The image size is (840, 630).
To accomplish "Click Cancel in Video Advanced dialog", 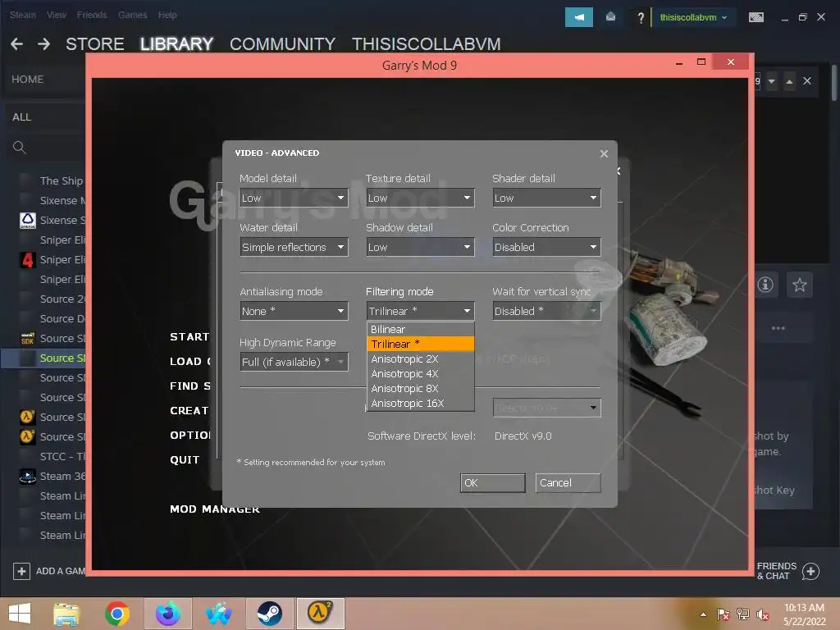I will click(568, 483).
